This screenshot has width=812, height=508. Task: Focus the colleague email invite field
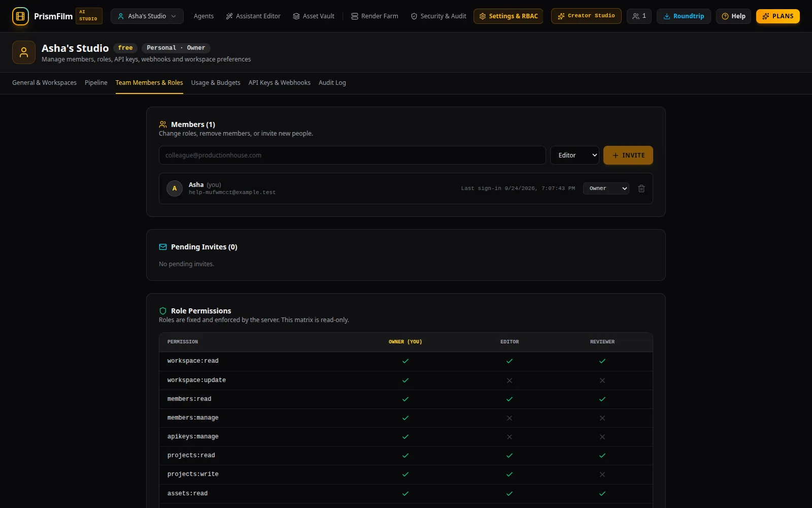(352, 155)
